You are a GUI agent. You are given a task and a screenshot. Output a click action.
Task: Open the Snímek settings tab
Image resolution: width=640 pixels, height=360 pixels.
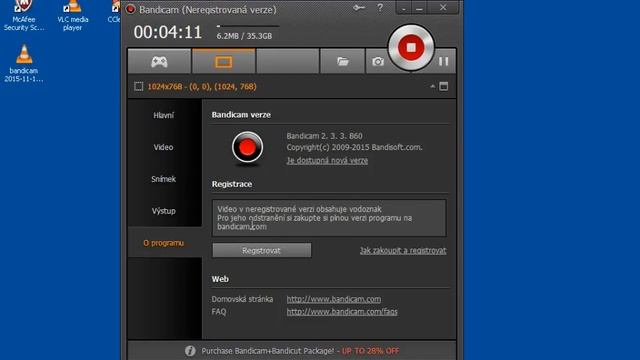pyautogui.click(x=164, y=179)
